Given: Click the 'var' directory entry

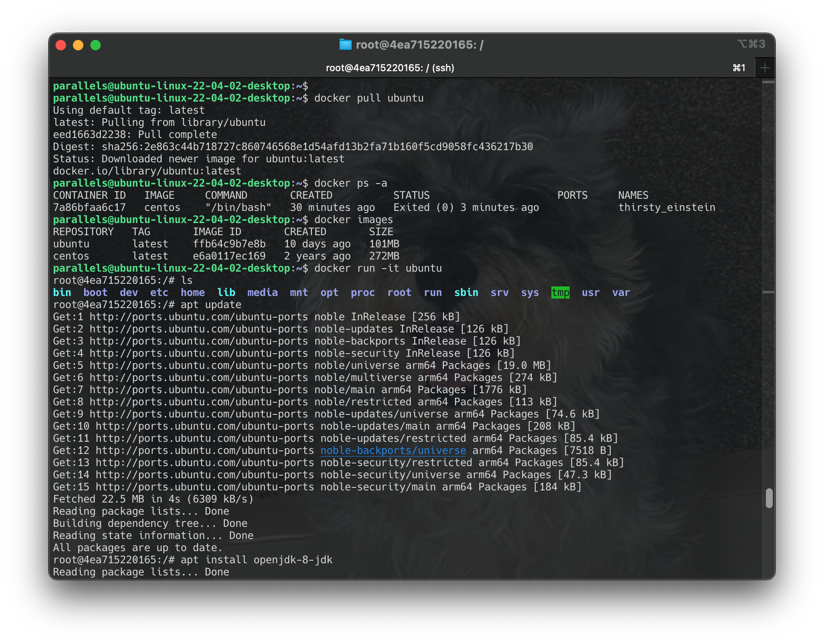Looking at the screenshot, I should pyautogui.click(x=621, y=292).
